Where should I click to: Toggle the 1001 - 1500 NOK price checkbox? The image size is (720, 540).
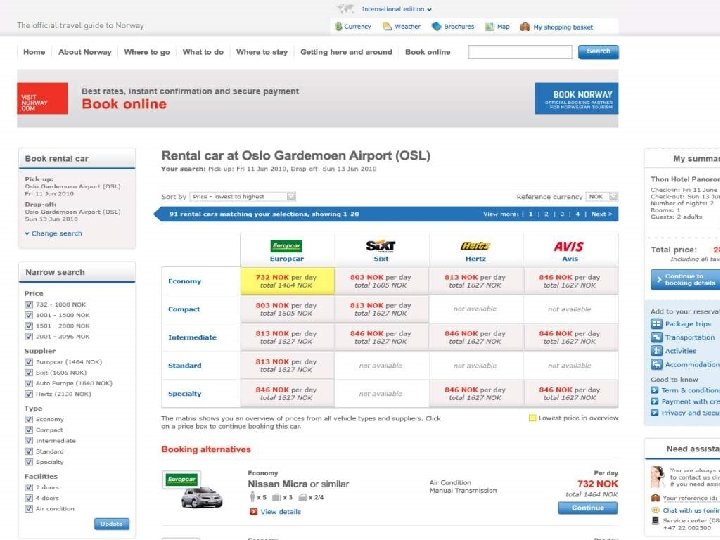click(x=29, y=315)
